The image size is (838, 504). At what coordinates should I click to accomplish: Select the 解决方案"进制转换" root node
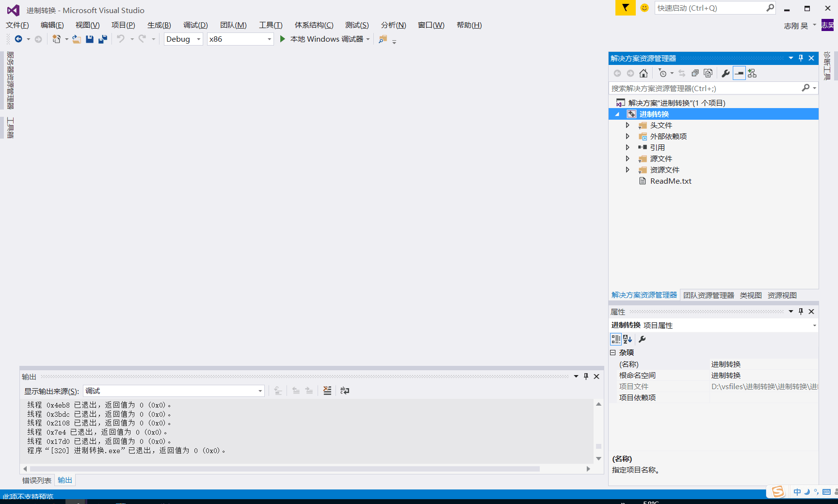[677, 103]
